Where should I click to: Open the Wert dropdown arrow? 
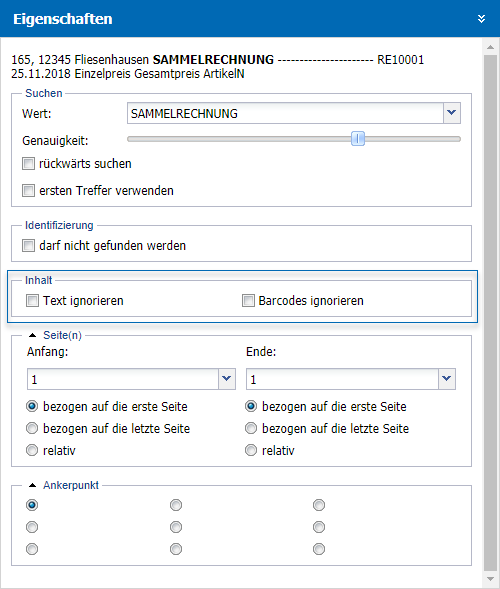(452, 113)
